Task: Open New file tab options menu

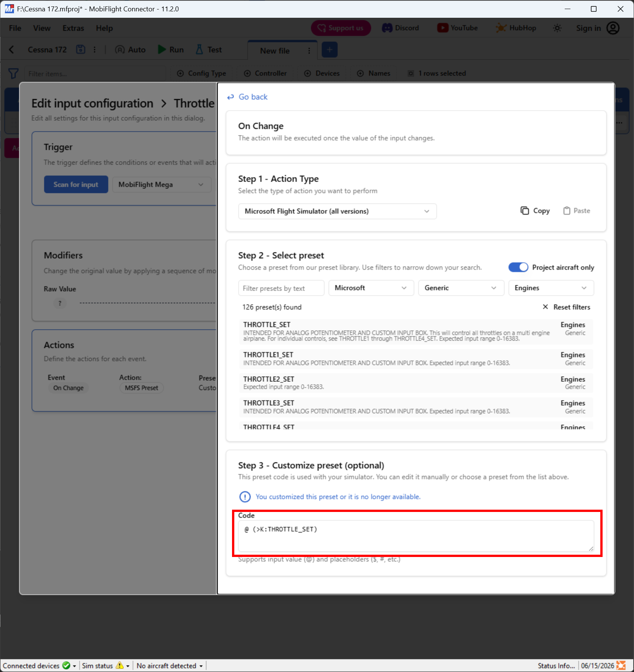Action: 309,50
